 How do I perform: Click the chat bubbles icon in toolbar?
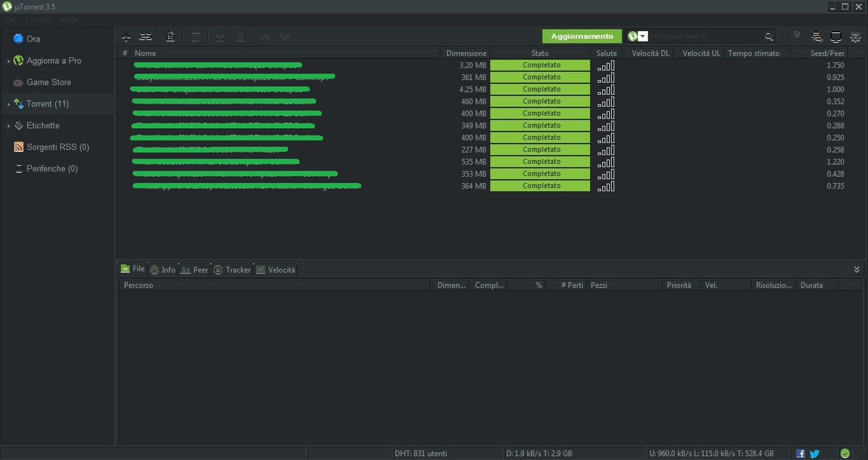pyautogui.click(x=817, y=37)
